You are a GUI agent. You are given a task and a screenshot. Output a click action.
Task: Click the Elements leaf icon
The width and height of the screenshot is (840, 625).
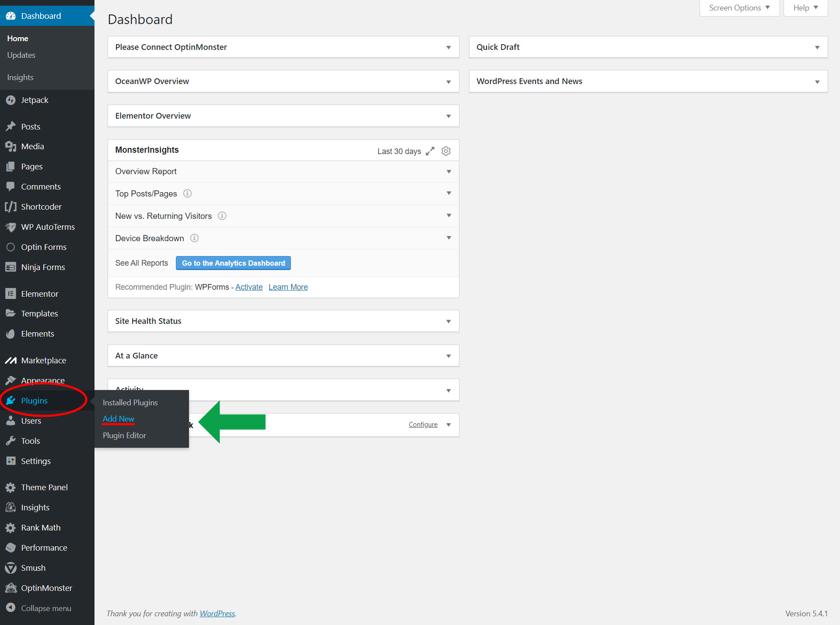click(x=10, y=334)
